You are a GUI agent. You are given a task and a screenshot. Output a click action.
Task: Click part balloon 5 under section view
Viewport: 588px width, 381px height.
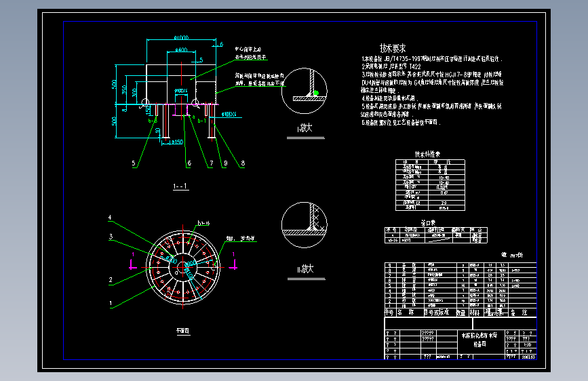134,163
